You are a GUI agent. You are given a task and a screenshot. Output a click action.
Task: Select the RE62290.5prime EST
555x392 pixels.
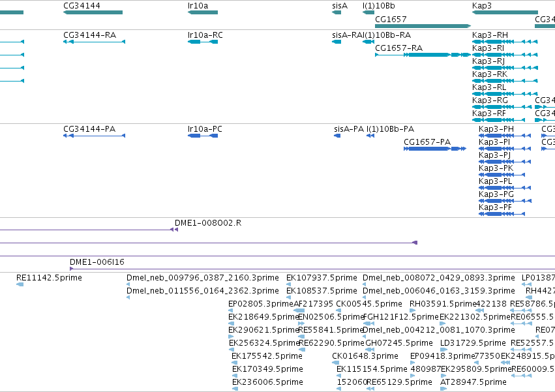pyautogui.click(x=302, y=350)
